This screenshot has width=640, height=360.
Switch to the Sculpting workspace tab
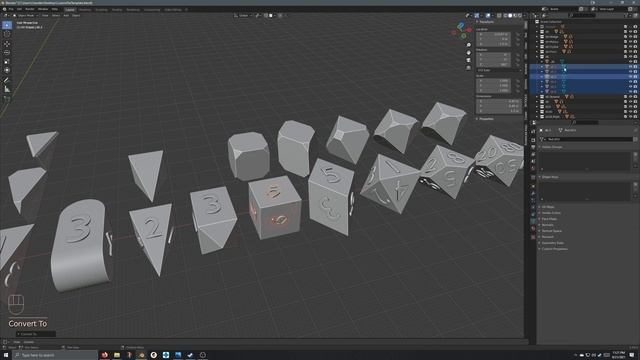(101, 9)
